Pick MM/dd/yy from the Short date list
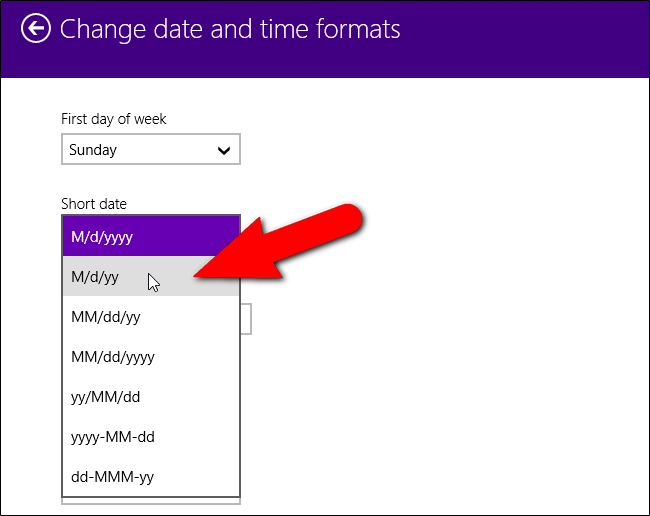 [x=150, y=317]
